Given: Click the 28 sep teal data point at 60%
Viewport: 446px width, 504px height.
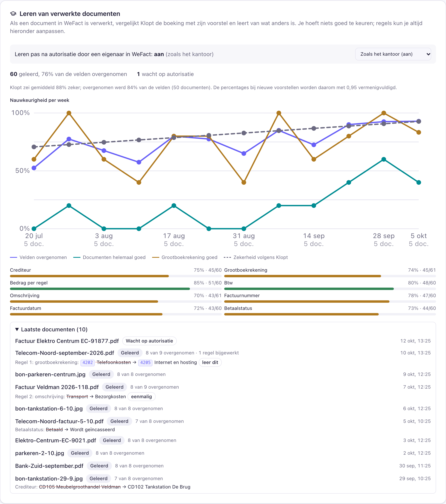Looking at the screenshot, I should 383,159.
